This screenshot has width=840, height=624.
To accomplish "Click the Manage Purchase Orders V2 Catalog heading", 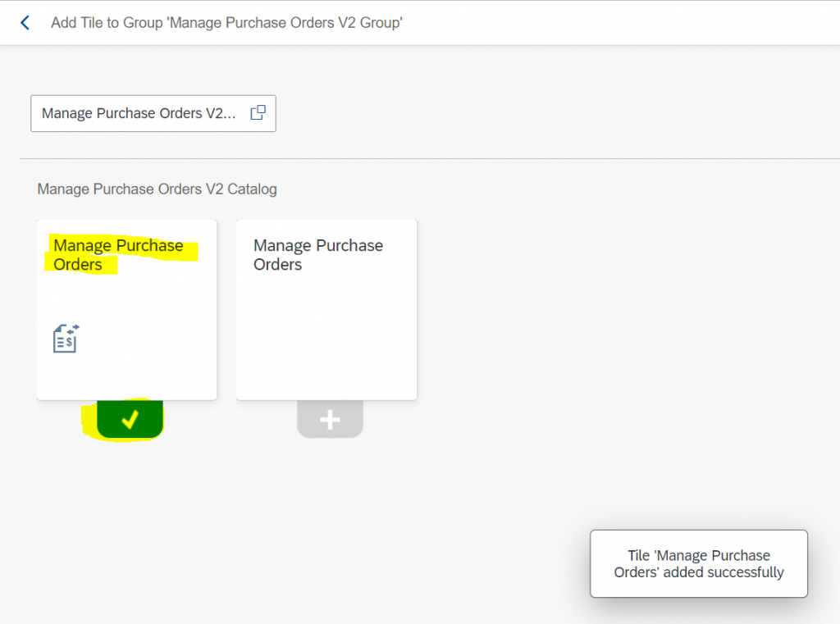I will point(157,189).
